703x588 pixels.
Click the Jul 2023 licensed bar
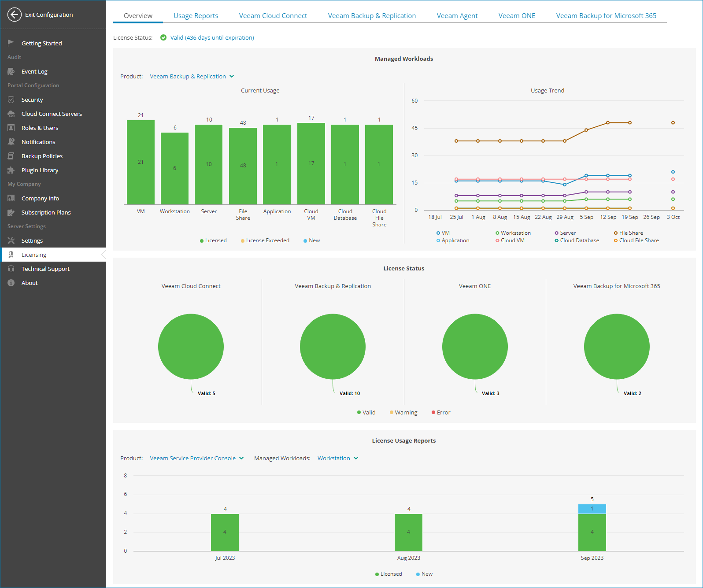coord(225,532)
